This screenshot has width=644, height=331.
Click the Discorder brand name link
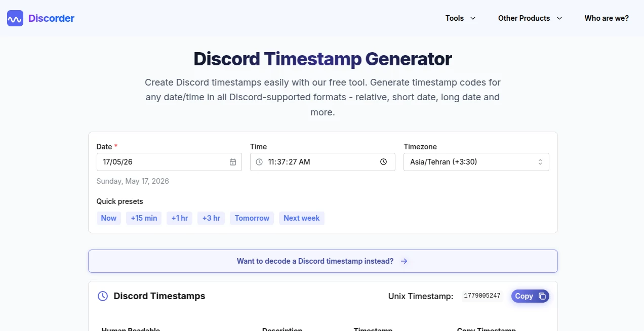pos(51,18)
